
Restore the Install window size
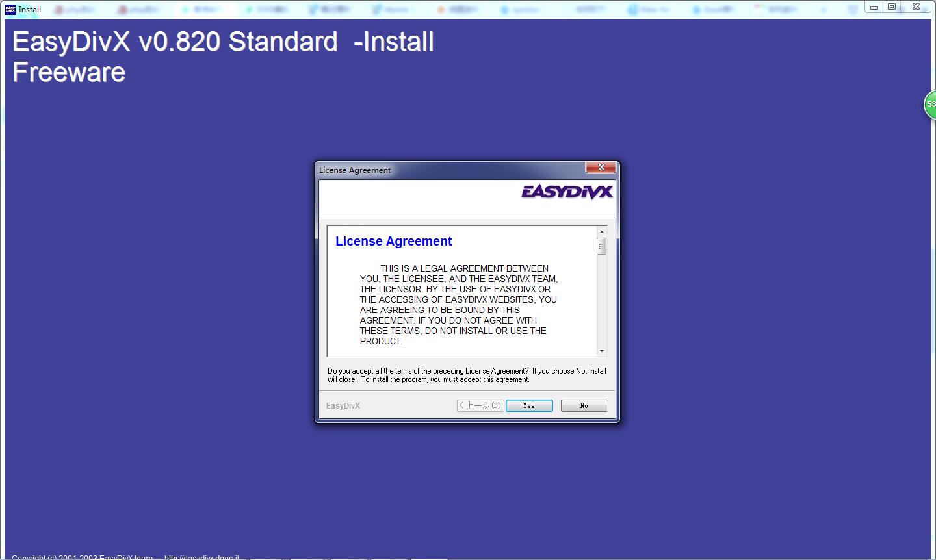point(892,7)
